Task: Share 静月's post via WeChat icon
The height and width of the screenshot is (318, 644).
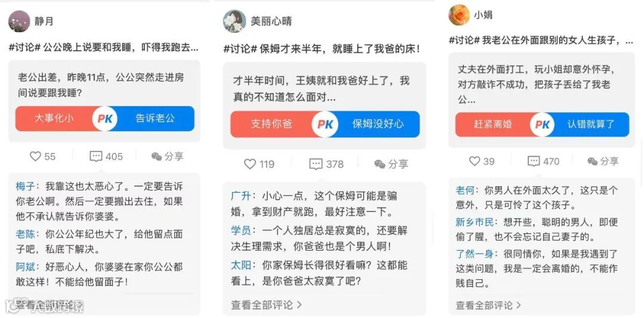Action: [167, 156]
